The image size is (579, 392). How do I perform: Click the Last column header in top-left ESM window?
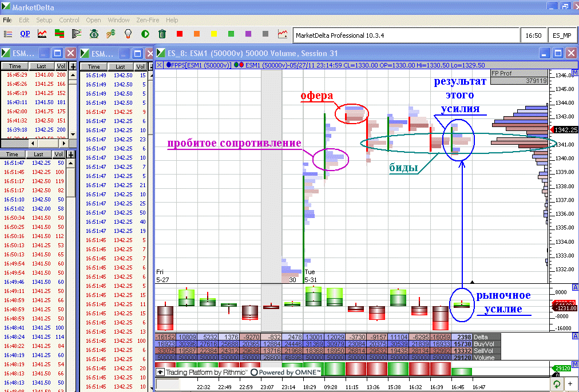41,66
